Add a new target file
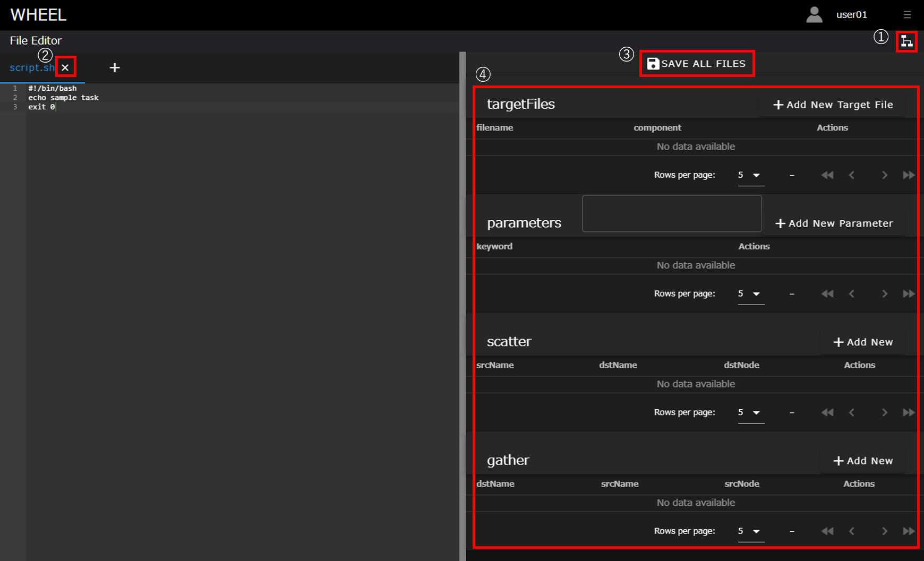The image size is (924, 561). [833, 105]
